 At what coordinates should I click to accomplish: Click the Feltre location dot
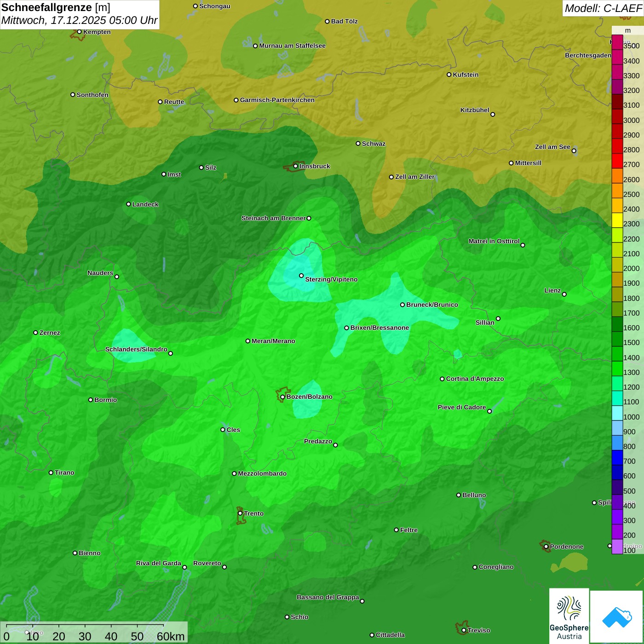coord(397,530)
